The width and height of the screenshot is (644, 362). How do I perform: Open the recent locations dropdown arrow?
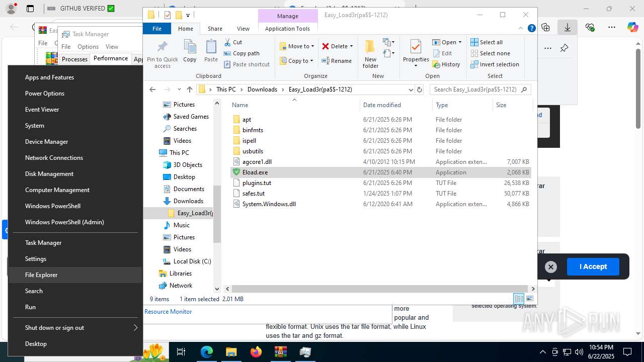point(179,89)
